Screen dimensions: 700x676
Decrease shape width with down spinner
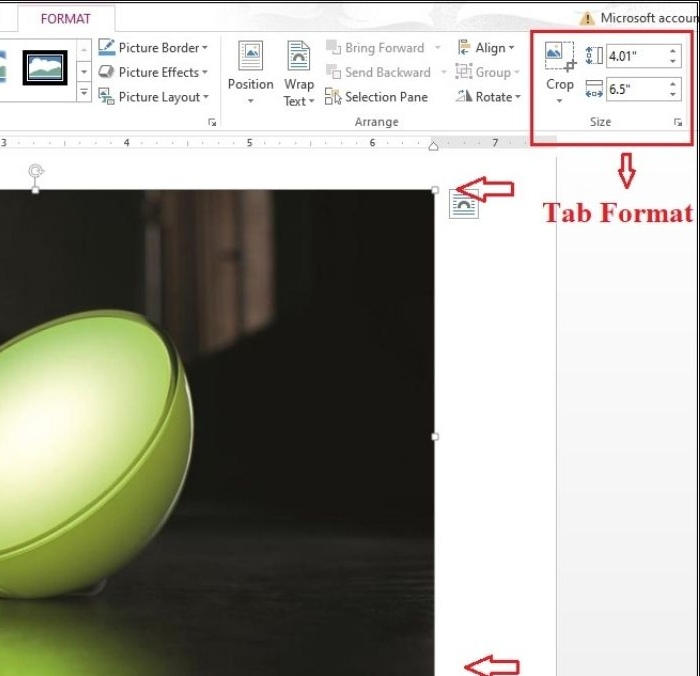click(x=673, y=95)
